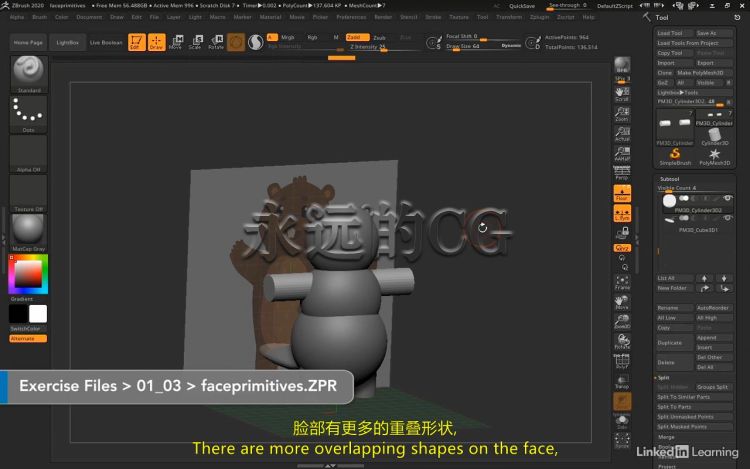Image resolution: width=750 pixels, height=469 pixels.
Task: Pick a color in the color picker square
Action: (28, 274)
